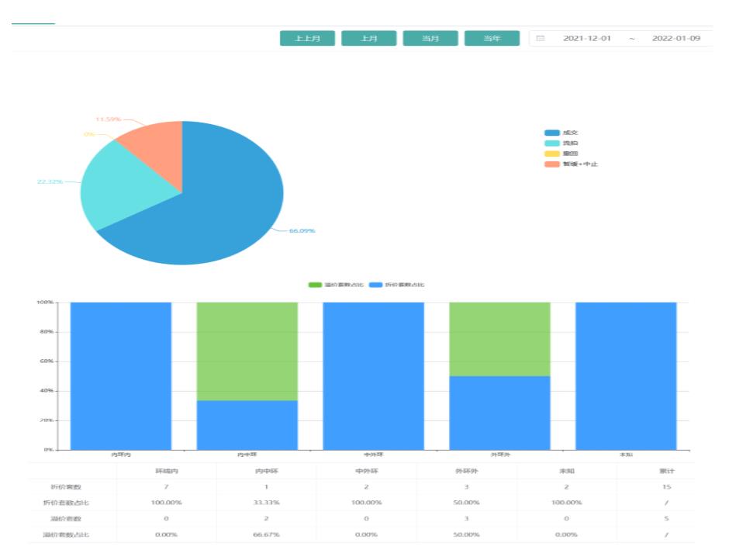Screen dimensions: 729x560
Task: Click the 上月 filter button
Action: click(368, 39)
